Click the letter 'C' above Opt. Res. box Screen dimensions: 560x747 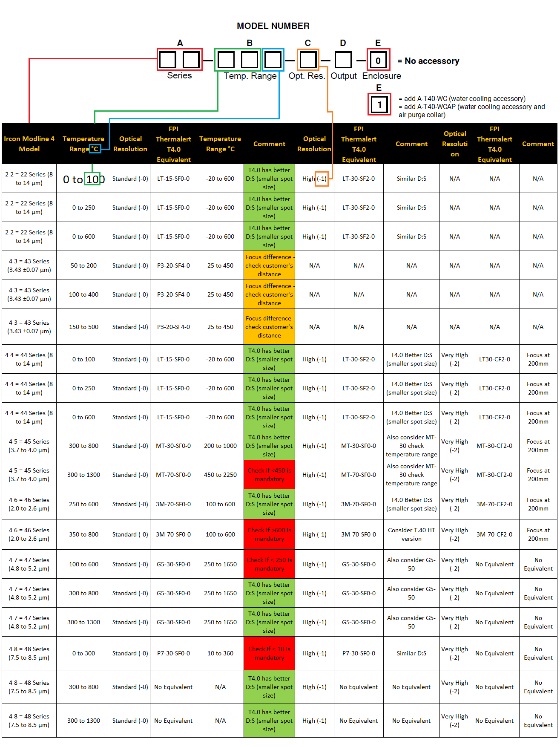(x=307, y=43)
